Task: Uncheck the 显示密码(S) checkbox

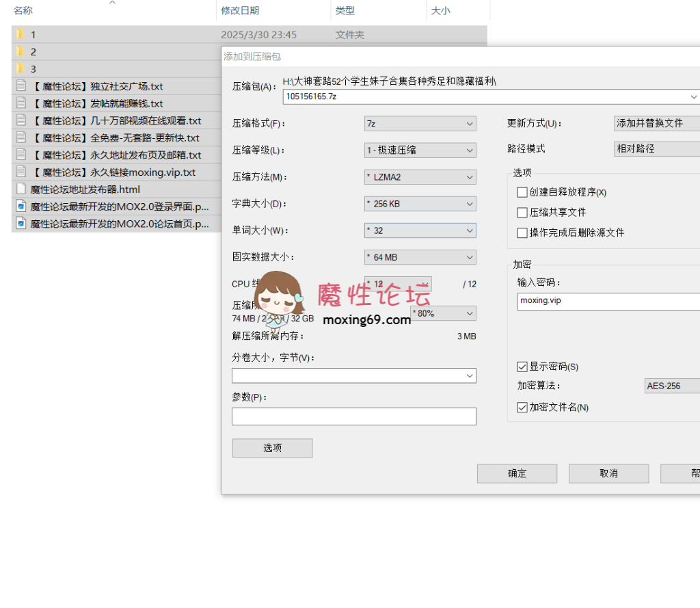Action: pyautogui.click(x=522, y=367)
